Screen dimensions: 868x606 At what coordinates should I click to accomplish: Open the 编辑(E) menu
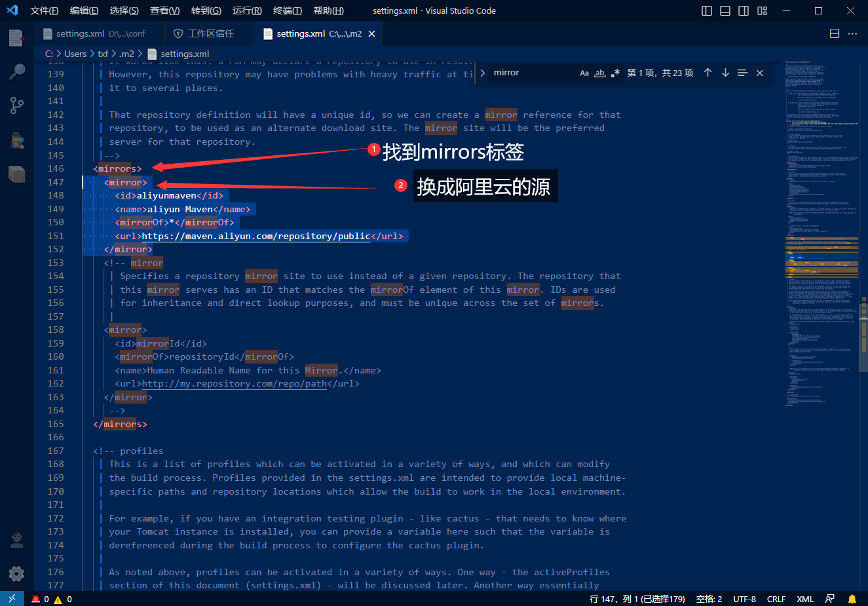(x=84, y=10)
